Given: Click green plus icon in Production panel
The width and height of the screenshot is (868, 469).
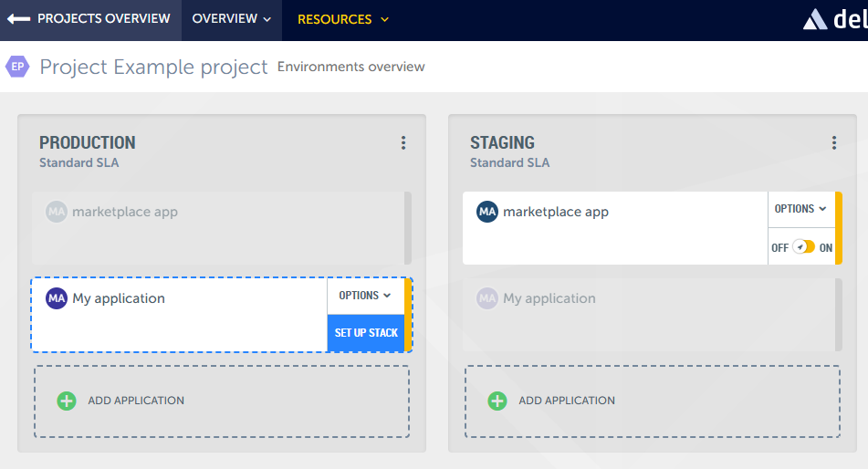Looking at the screenshot, I should 67,401.
